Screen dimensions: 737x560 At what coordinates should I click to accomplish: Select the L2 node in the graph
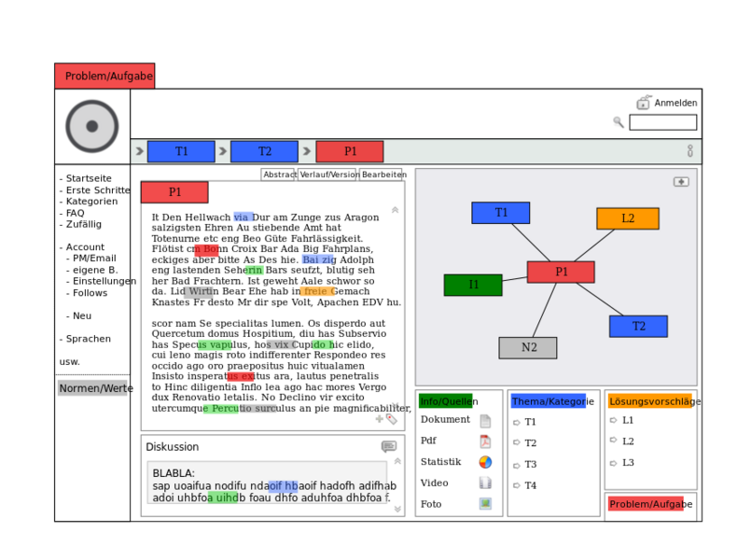628,218
